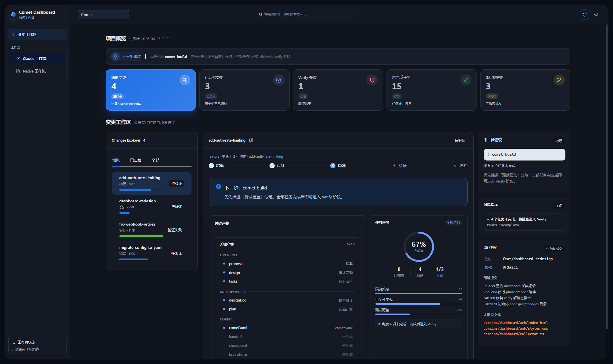613x364 pixels.
Task: Click the step 3 构建 circle icon
Action: (333, 166)
